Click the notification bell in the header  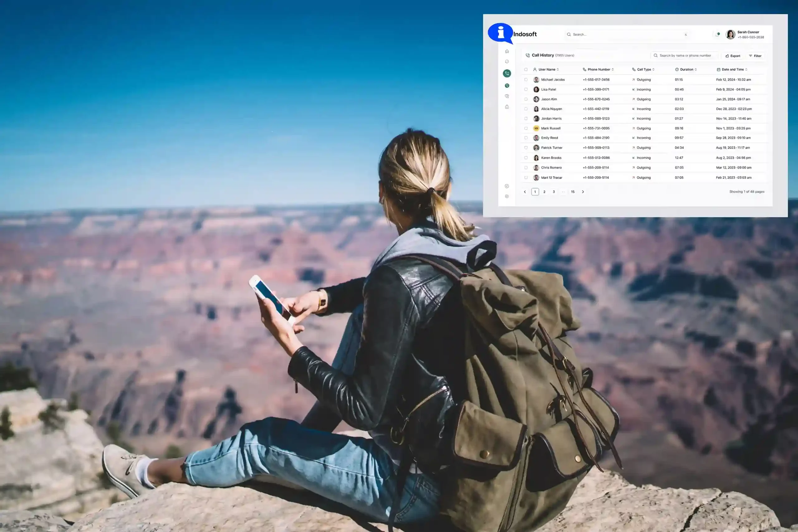pos(717,34)
